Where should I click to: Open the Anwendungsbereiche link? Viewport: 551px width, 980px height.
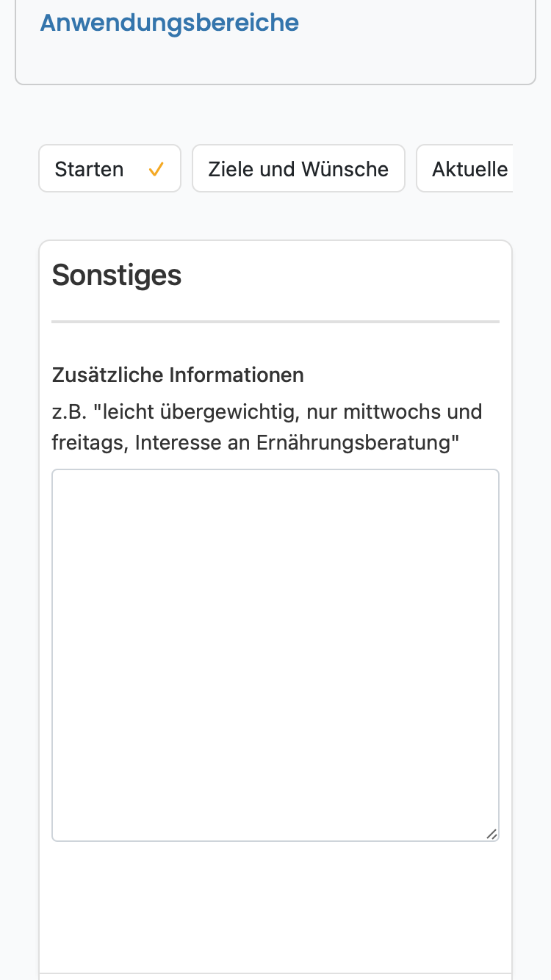click(x=170, y=23)
